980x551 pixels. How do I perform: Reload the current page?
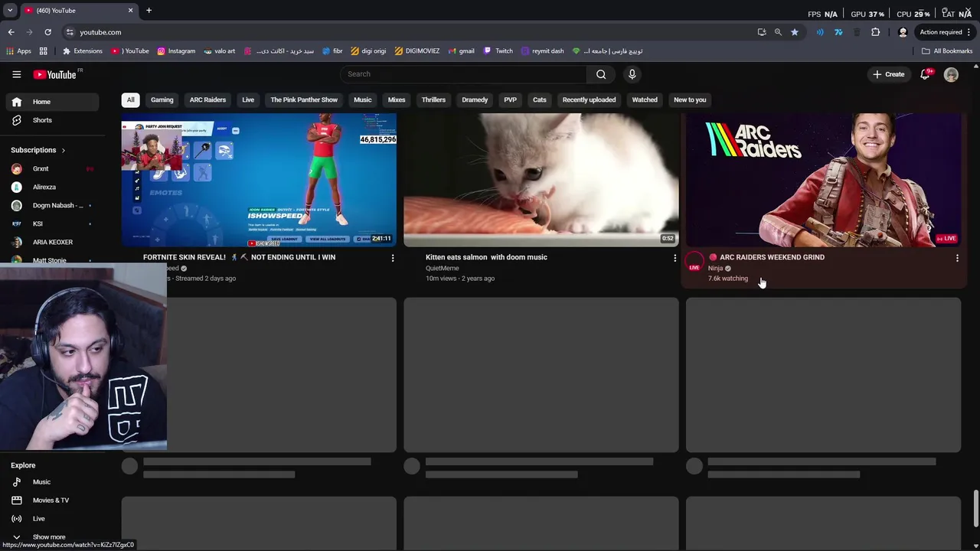coord(47,32)
